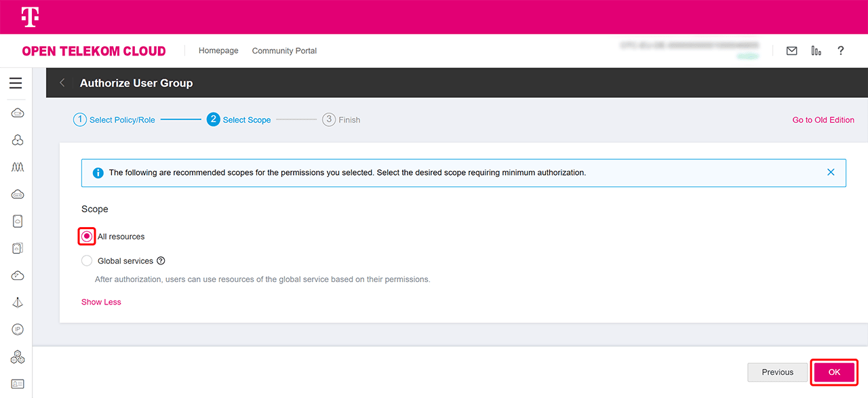Image resolution: width=868 pixels, height=398 pixels.
Task: Open the Homepage menu item
Action: click(x=218, y=51)
